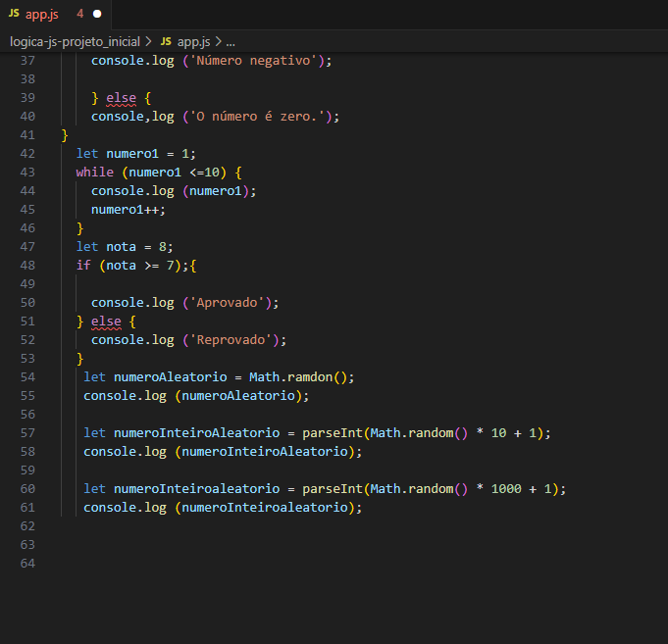The height and width of the screenshot is (644, 668).
Task: Click 'Math.ramdon()' call on line 54
Action: coord(298,377)
